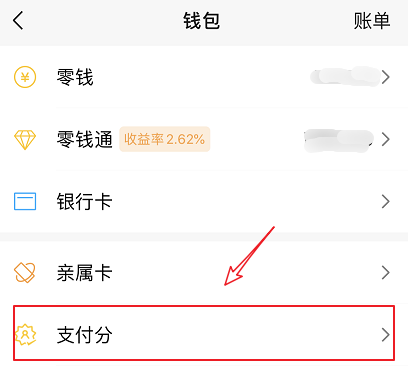Open the 账单 bills page

[x=372, y=21]
